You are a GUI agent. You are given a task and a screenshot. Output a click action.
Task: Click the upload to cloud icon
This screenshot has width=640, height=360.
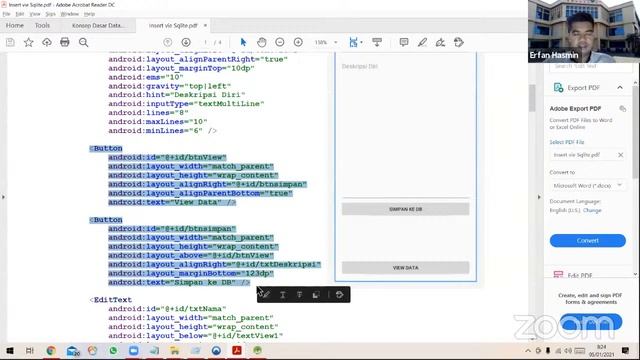point(47,42)
